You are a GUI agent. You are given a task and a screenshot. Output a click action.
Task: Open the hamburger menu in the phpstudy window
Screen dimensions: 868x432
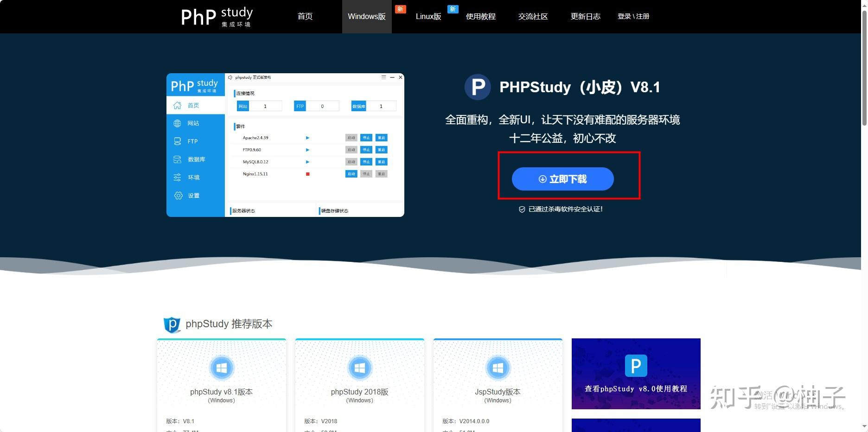pyautogui.click(x=383, y=77)
